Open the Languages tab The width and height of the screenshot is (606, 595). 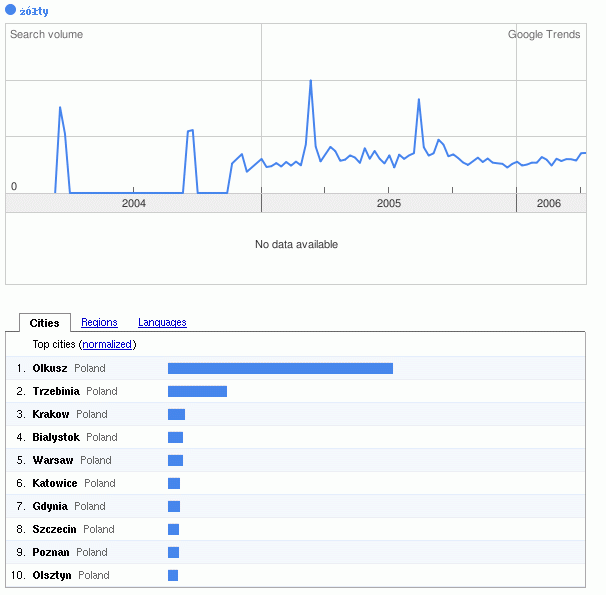pos(162,322)
